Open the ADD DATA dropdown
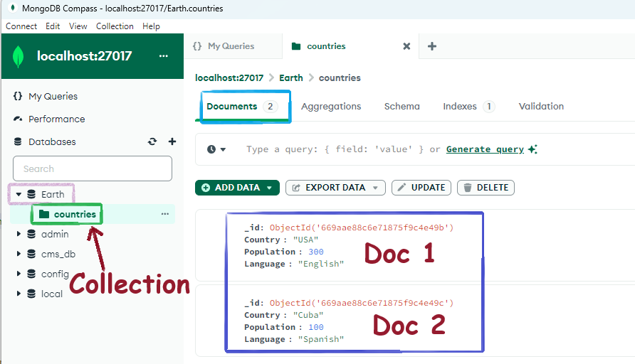The width and height of the screenshot is (635, 364). [269, 188]
